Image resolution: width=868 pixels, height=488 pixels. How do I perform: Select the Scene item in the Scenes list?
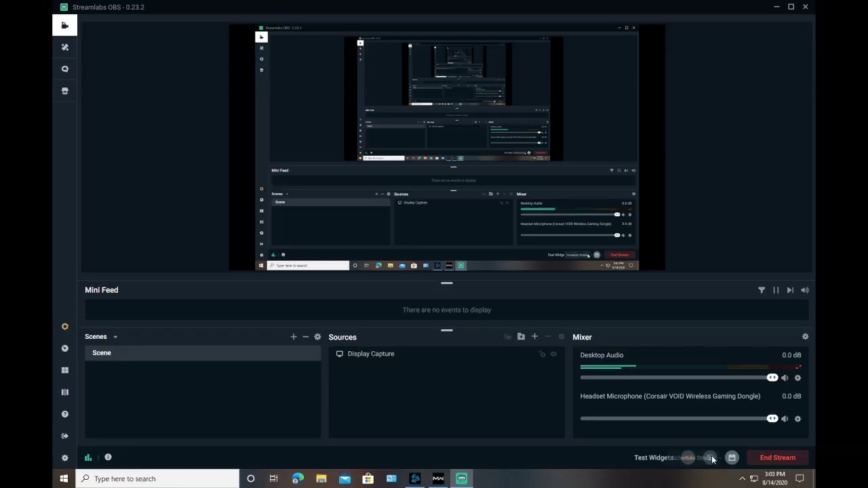(x=203, y=353)
